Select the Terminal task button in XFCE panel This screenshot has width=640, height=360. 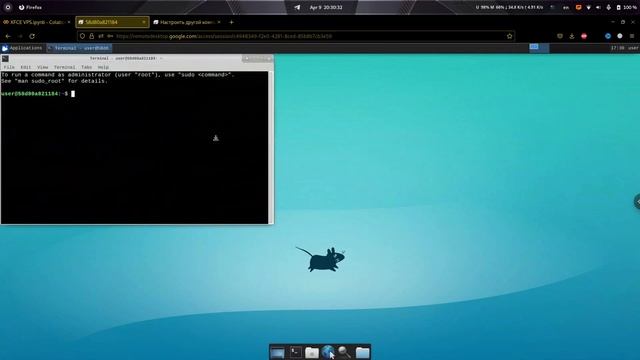click(79, 48)
